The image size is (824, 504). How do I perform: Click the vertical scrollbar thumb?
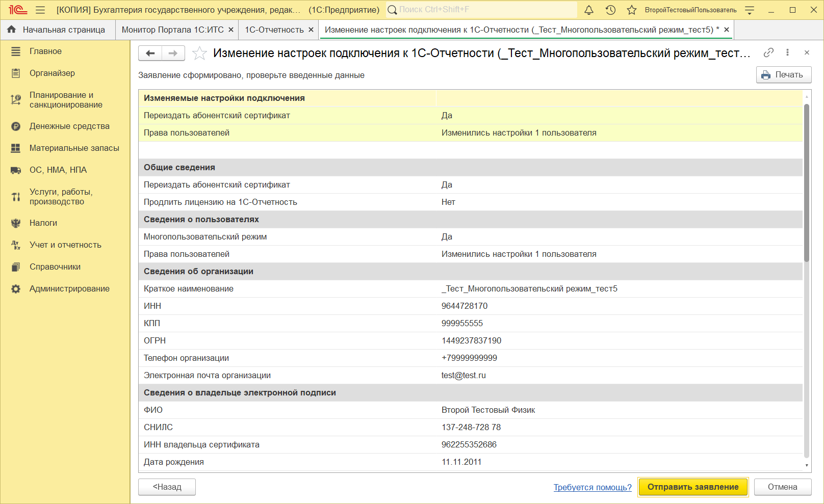pyautogui.click(x=807, y=183)
